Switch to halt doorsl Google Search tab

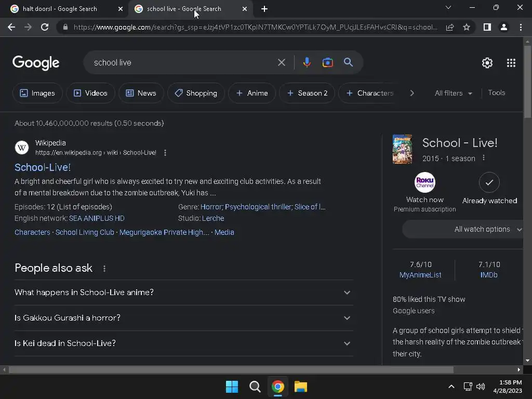pos(60,9)
